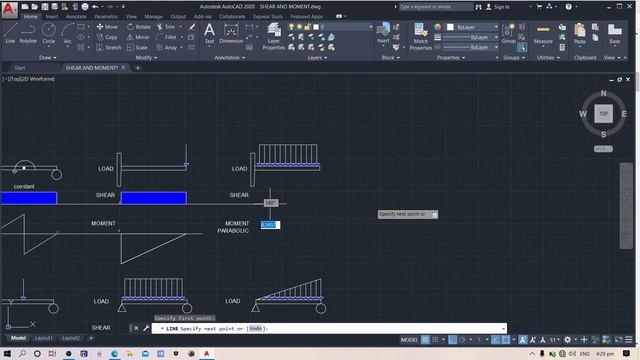The image size is (640, 360).
Task: Click the Plot printer icon in quick access toolbar
Action: click(x=84, y=7)
